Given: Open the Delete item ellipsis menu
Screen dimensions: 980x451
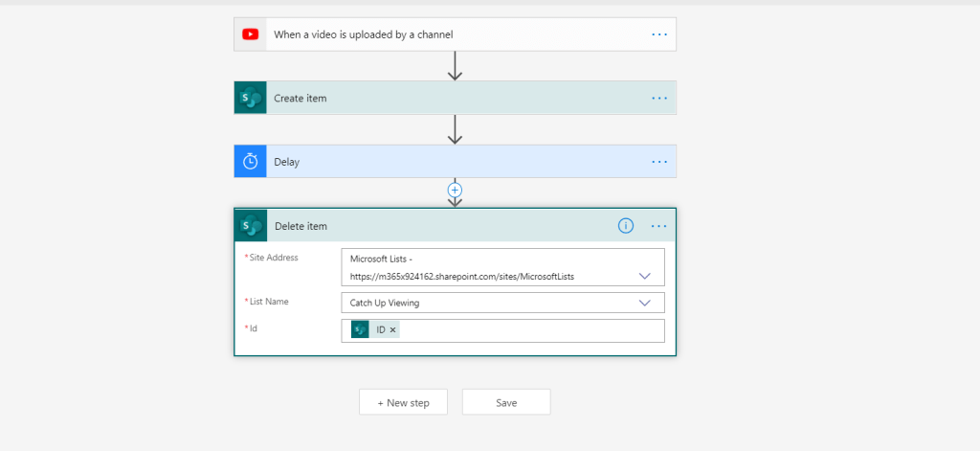Looking at the screenshot, I should tap(659, 226).
